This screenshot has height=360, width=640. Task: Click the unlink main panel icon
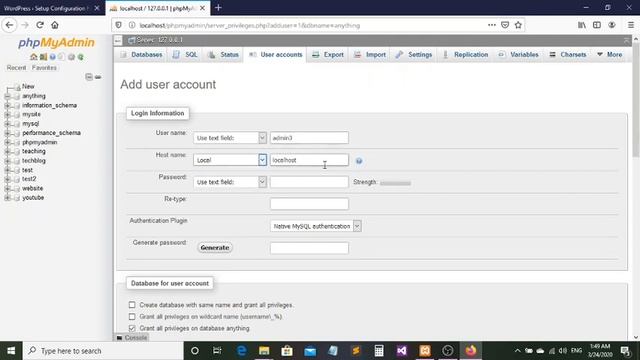pyautogui.click(x=98, y=77)
